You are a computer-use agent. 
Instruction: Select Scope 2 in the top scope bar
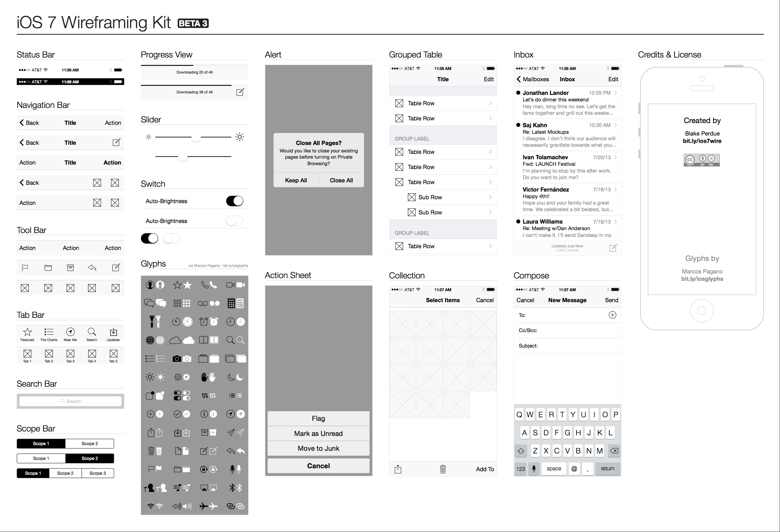point(90,443)
